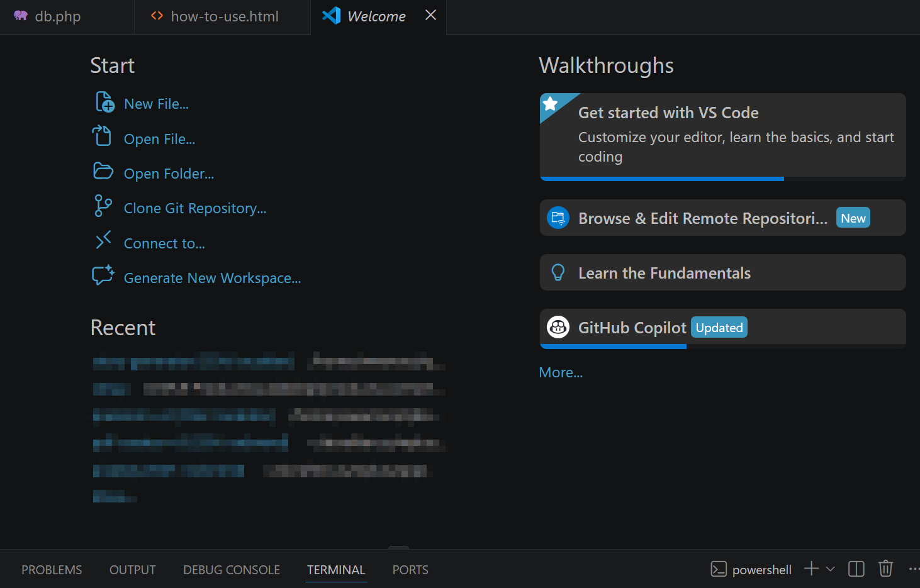Click the Open File icon
920x588 pixels.
[x=102, y=136]
